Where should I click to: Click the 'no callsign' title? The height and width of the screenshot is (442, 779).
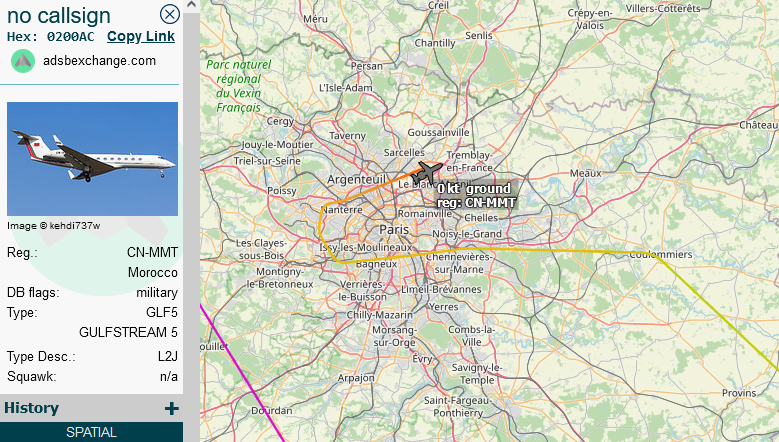click(59, 15)
